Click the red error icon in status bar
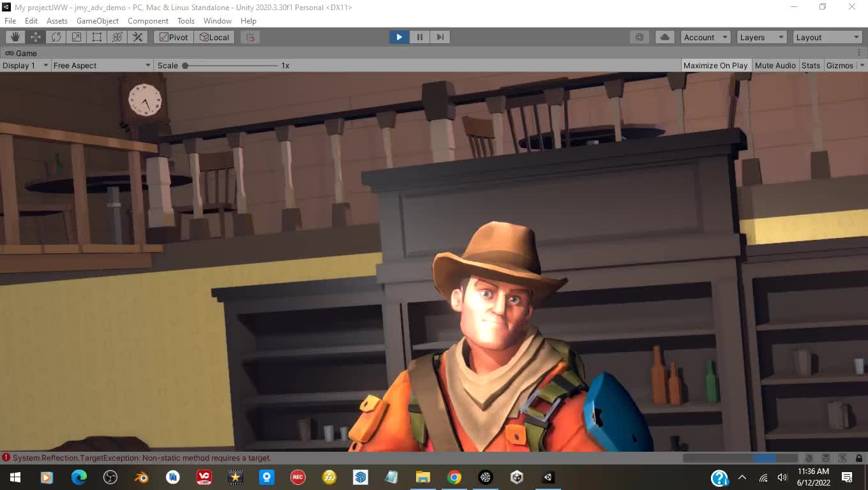The width and height of the screenshot is (868, 490). tap(6, 457)
